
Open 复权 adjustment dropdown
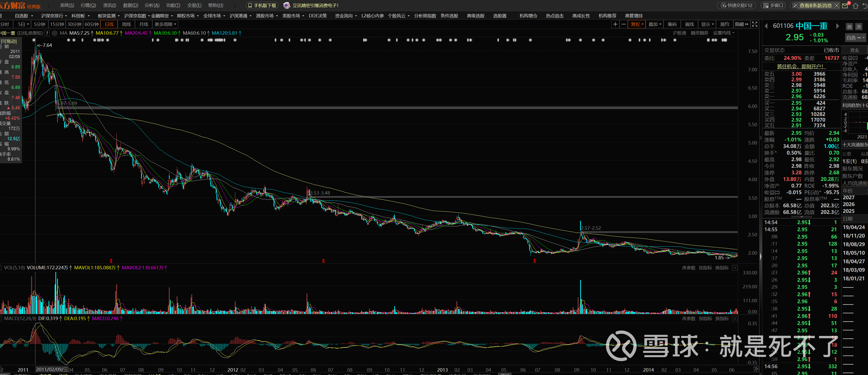click(x=637, y=24)
